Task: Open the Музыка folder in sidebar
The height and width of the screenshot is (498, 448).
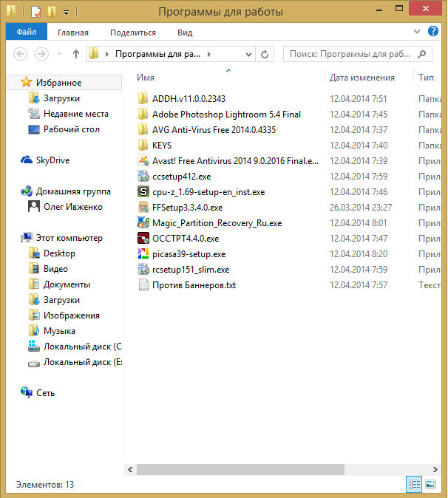Action: [59, 331]
